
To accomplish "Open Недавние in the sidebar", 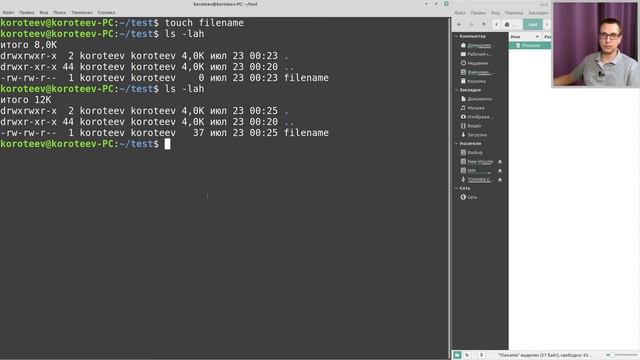I will coord(474,63).
